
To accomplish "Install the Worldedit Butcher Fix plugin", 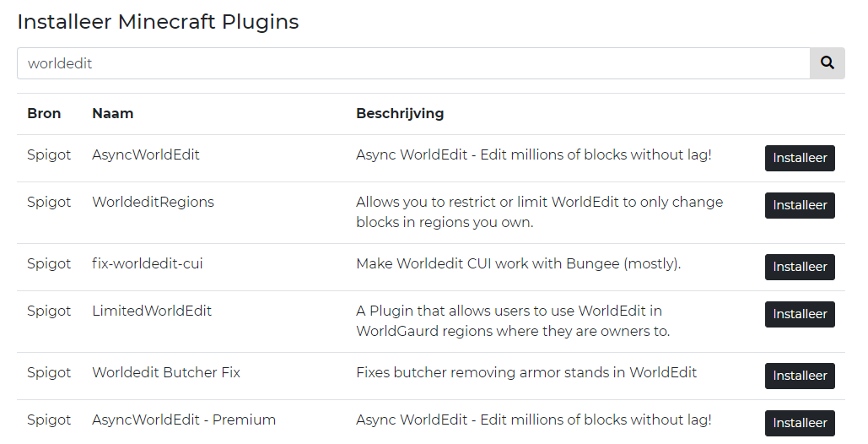I will click(799, 376).
